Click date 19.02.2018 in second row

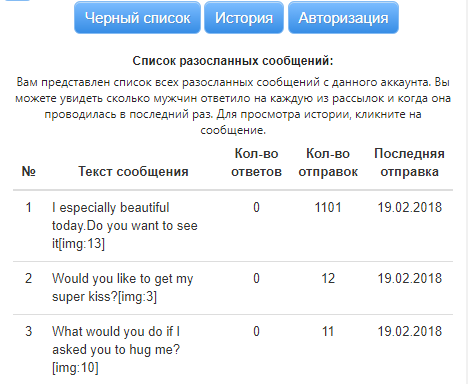pos(409,278)
